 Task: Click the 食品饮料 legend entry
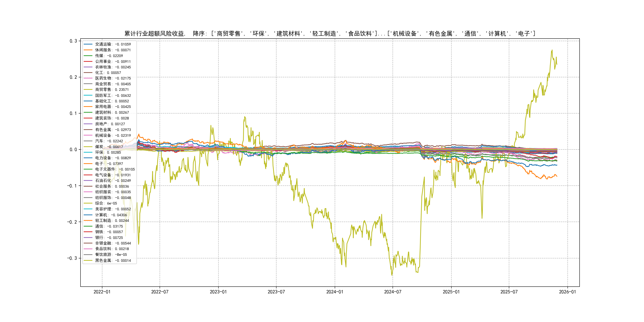point(112,249)
